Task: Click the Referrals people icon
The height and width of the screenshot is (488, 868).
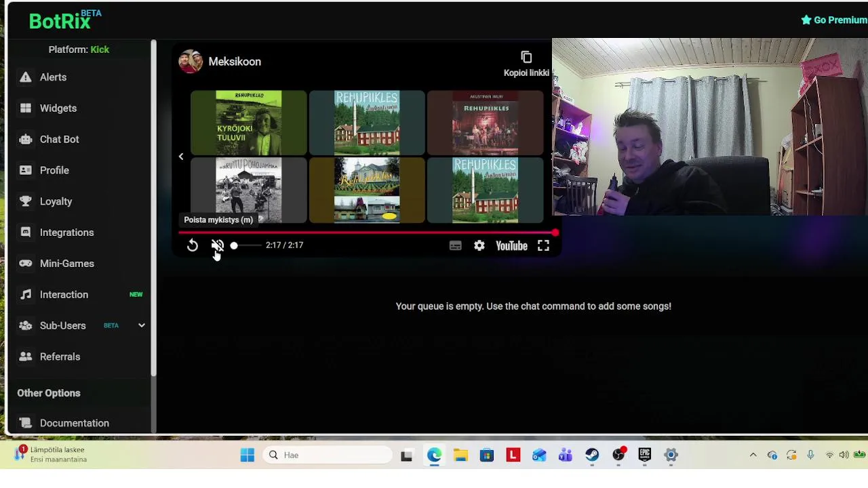Action: [x=25, y=357]
